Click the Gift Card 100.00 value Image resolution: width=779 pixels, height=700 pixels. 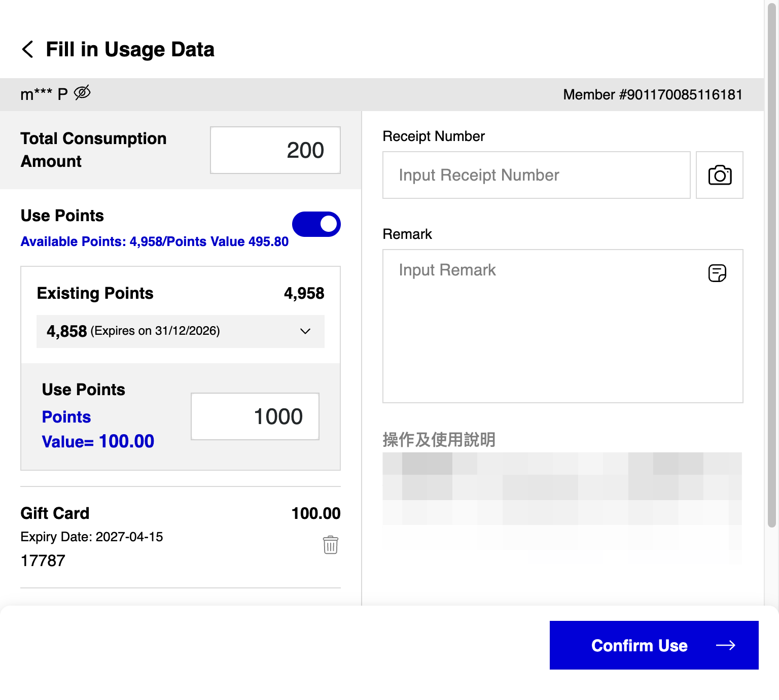click(316, 513)
